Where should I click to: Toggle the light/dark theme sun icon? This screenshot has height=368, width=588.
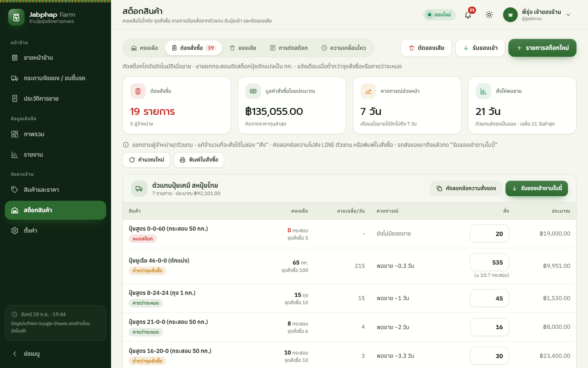[489, 15]
